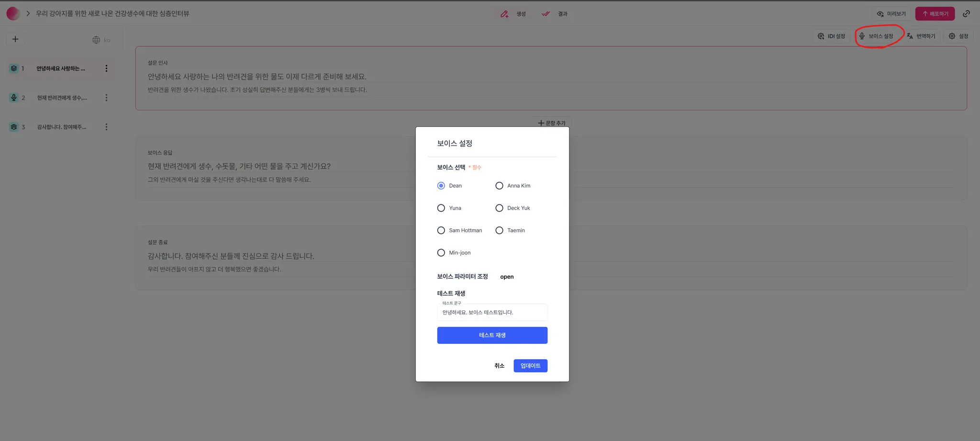Click the microphone icon for question 2
The width and height of the screenshot is (980, 441).
[14, 98]
